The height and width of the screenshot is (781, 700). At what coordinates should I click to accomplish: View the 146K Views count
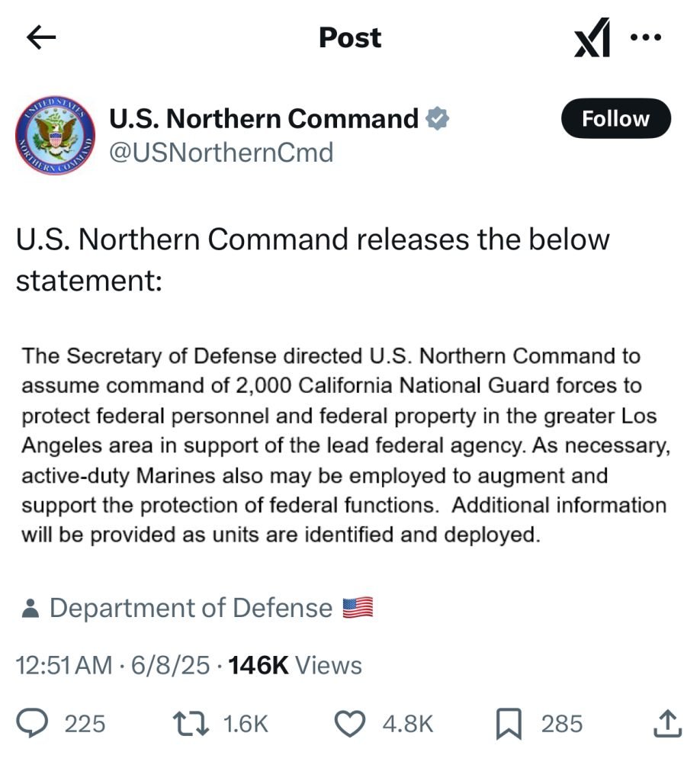coord(294,665)
